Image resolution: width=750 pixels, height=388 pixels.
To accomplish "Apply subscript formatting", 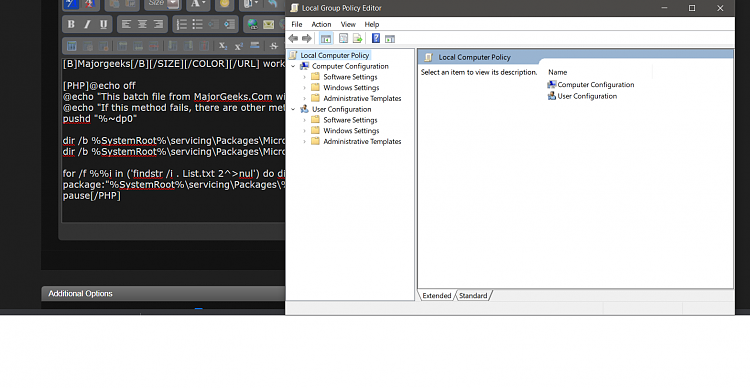I will point(223,46).
